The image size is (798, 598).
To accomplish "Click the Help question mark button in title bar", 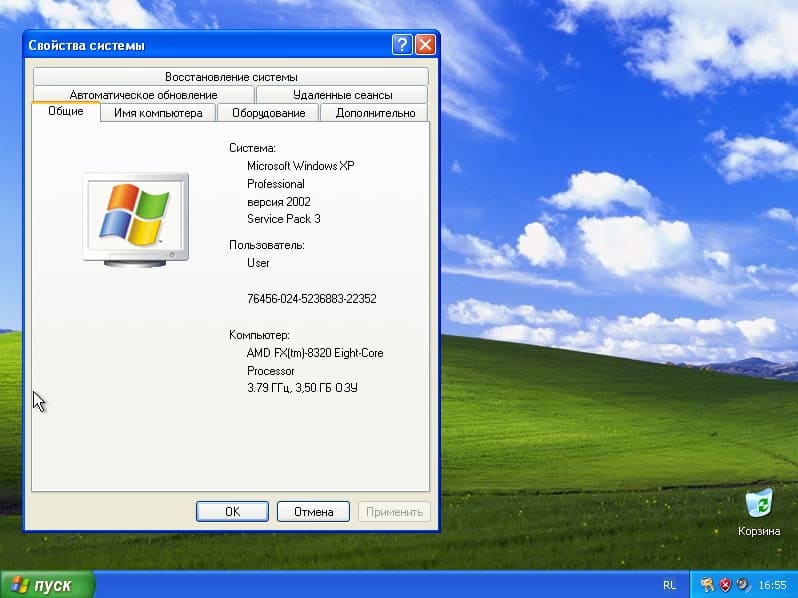I will (x=402, y=45).
